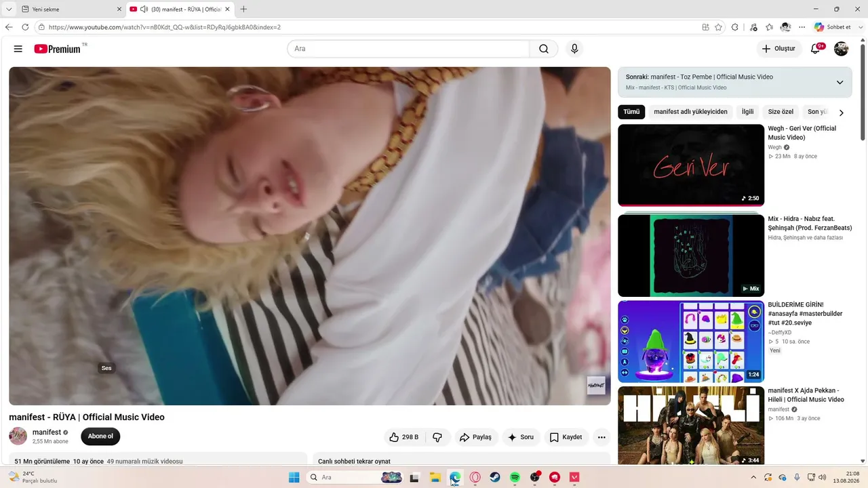Open a new browser tab

click(x=243, y=9)
